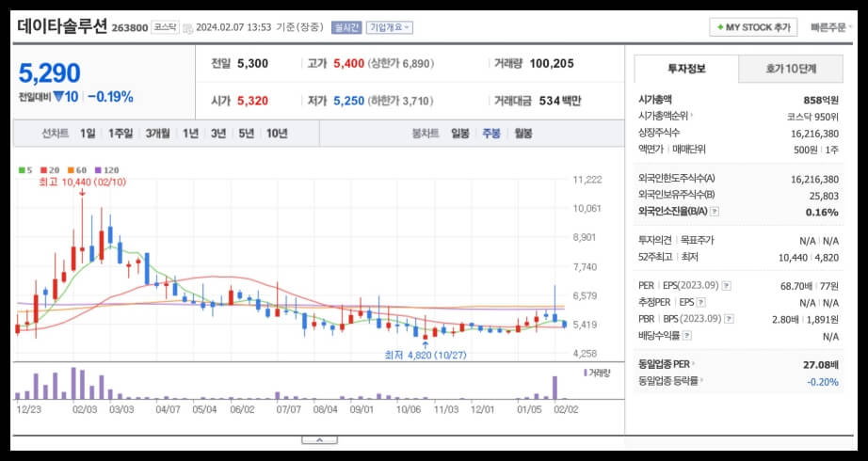Click 02/03 date label on chart axis
Screen dimensions: 868x461
coord(84,409)
